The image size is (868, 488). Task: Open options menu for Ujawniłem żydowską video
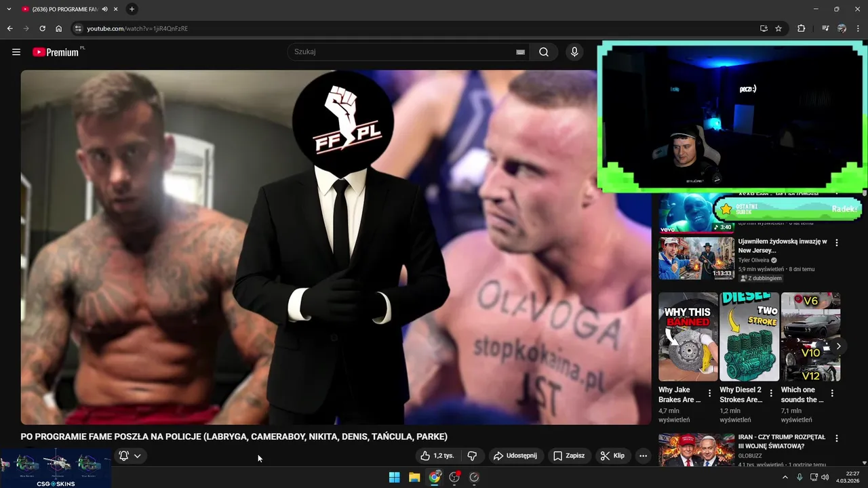pos(837,243)
